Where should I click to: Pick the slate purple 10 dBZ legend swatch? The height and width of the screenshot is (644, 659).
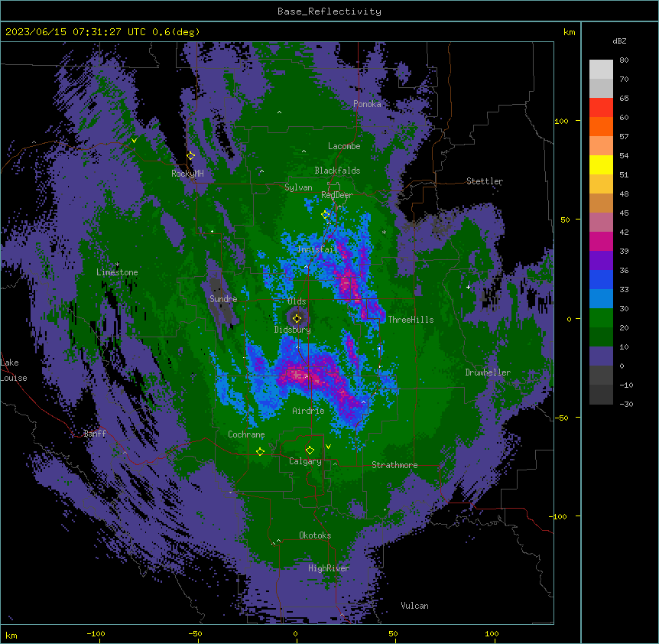(x=601, y=356)
